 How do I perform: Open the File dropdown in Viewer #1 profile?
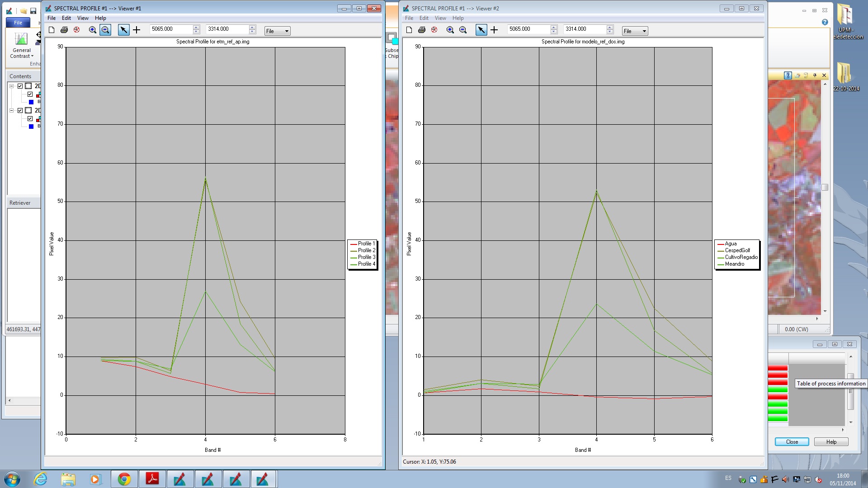277,31
